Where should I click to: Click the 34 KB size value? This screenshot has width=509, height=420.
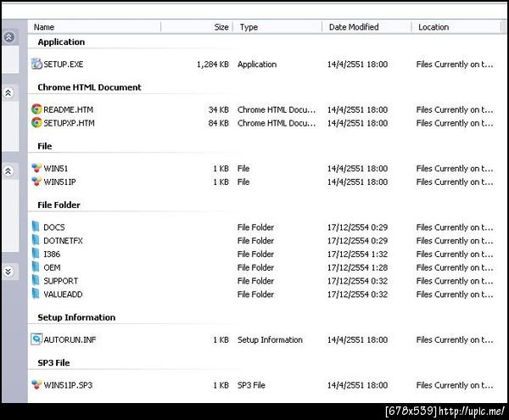pyautogui.click(x=219, y=109)
